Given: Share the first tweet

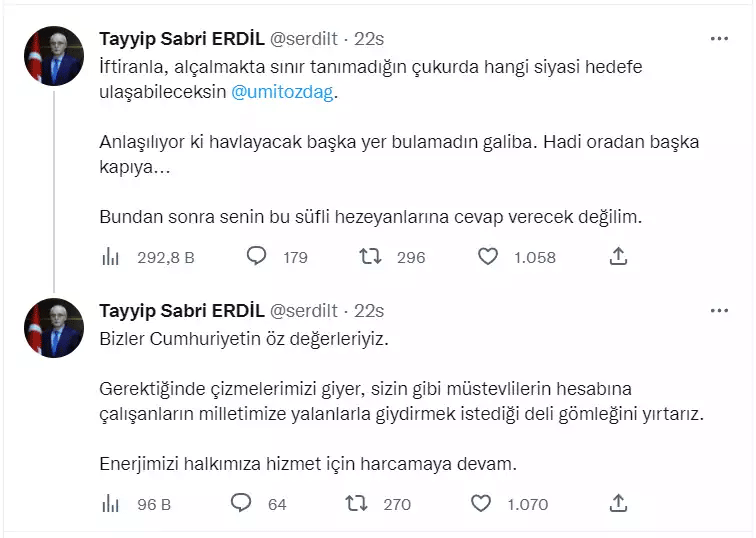Looking at the screenshot, I should [618, 257].
